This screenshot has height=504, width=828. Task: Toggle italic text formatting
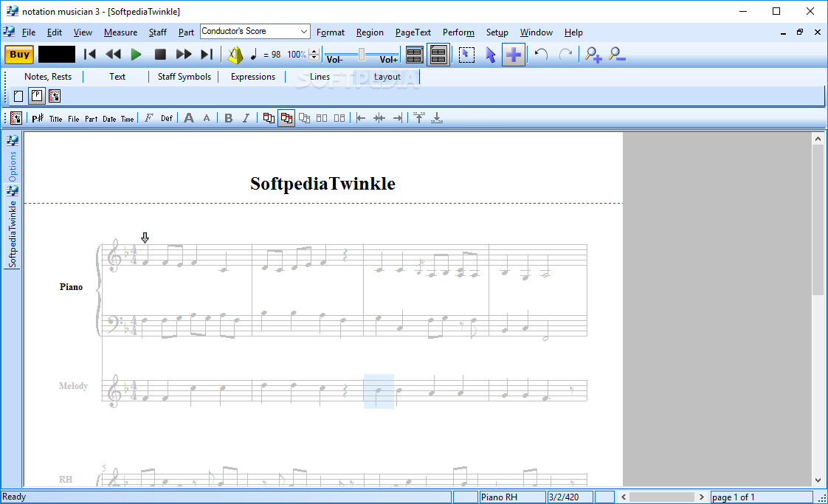click(246, 118)
